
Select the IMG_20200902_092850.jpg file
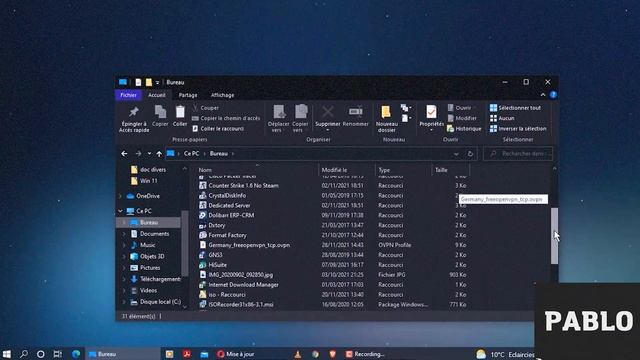click(x=240, y=275)
